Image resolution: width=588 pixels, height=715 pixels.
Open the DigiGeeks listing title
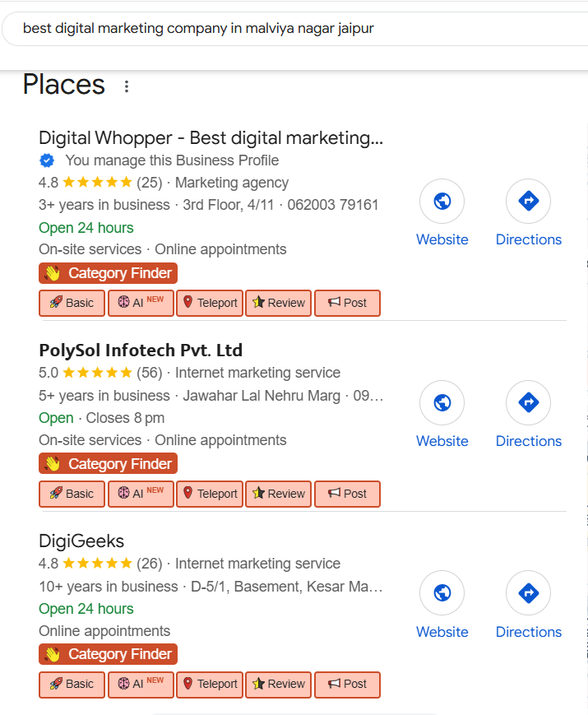pos(81,541)
